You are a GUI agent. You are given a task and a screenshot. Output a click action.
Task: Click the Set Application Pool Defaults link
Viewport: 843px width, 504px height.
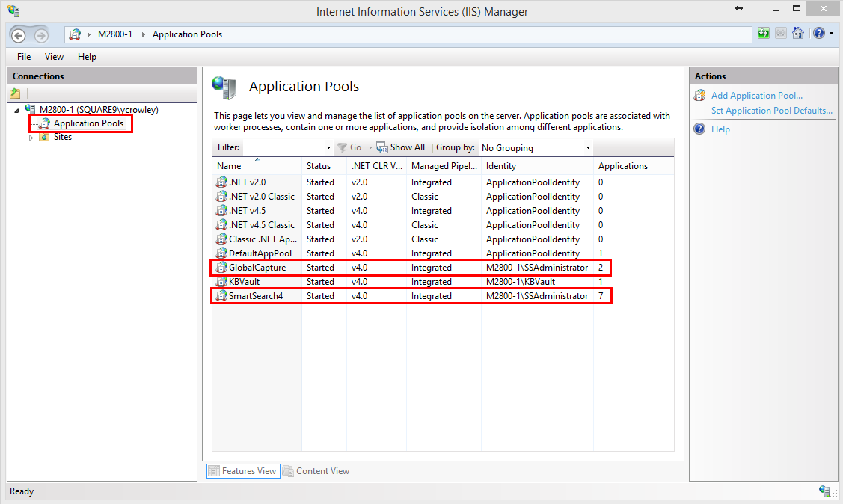(x=772, y=110)
